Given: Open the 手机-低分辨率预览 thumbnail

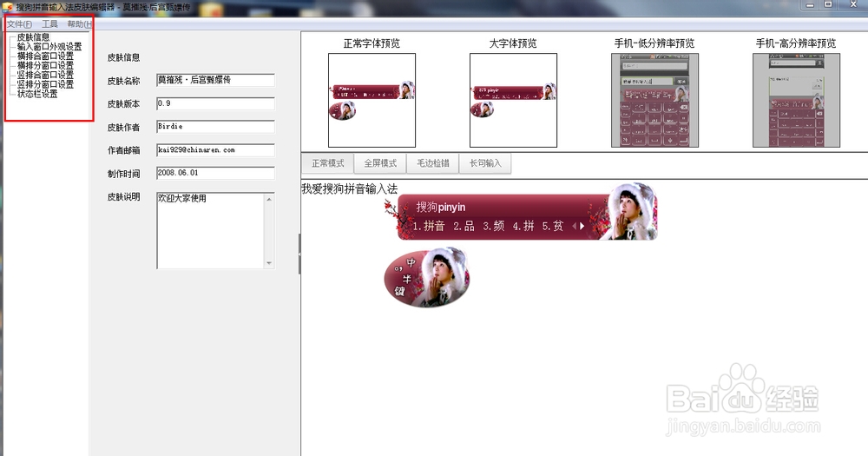Looking at the screenshot, I should pos(654,100).
